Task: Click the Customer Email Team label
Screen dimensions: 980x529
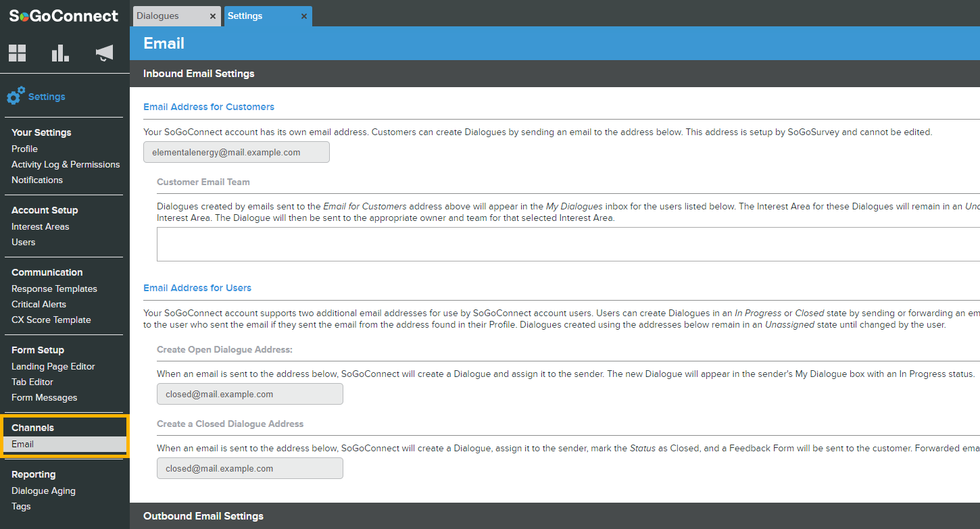Action: click(203, 182)
